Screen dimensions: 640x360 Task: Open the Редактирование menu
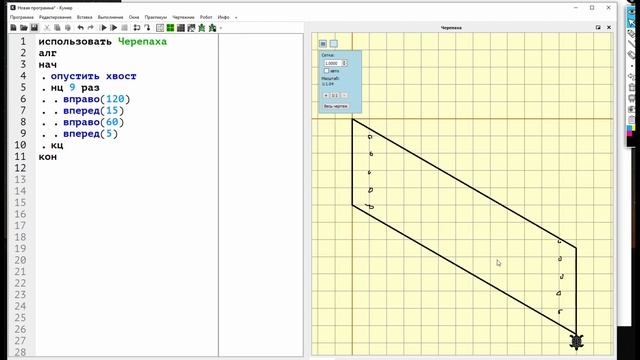point(55,17)
